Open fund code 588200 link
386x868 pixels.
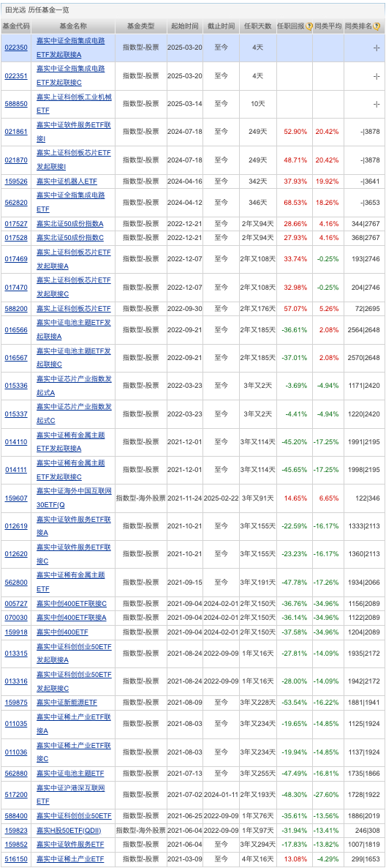[x=16, y=308]
